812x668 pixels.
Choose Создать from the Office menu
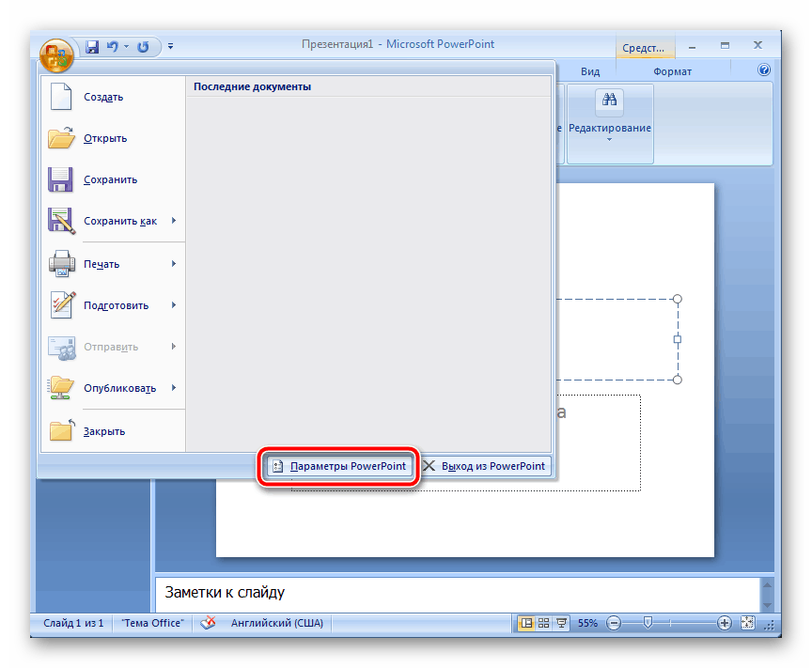tap(103, 97)
